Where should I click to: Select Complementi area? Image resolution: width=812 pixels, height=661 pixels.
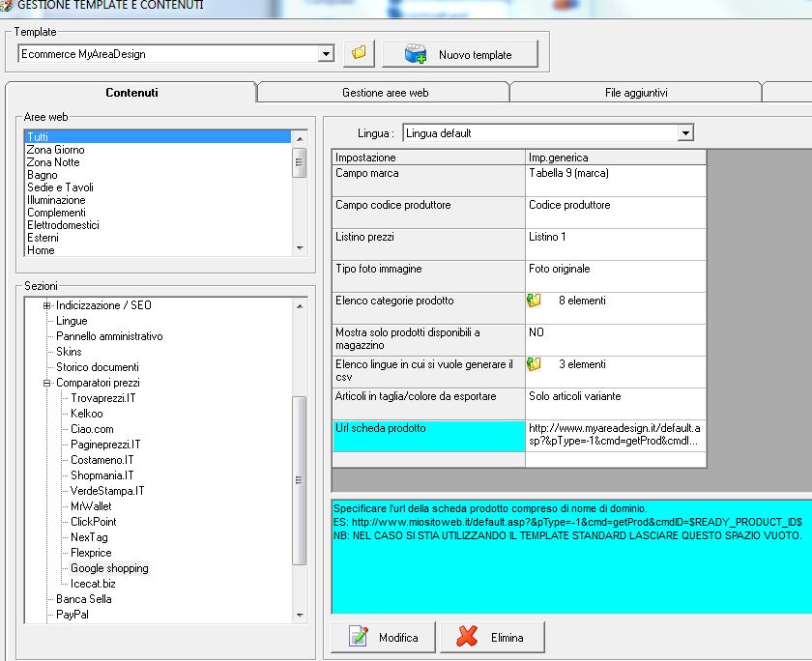coord(56,213)
